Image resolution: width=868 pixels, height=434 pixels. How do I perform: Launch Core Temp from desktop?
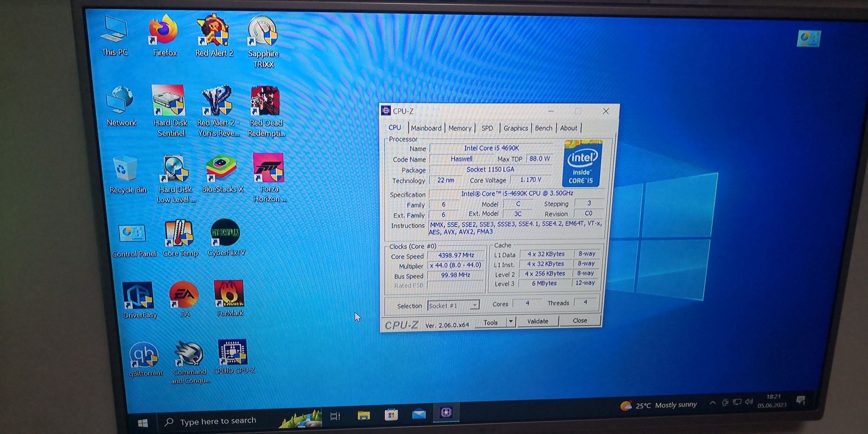180,238
